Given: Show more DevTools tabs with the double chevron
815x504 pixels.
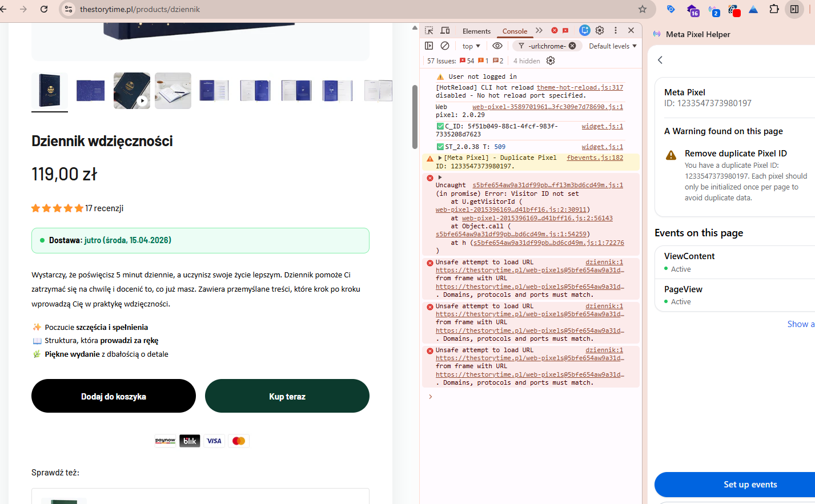Looking at the screenshot, I should (x=539, y=31).
